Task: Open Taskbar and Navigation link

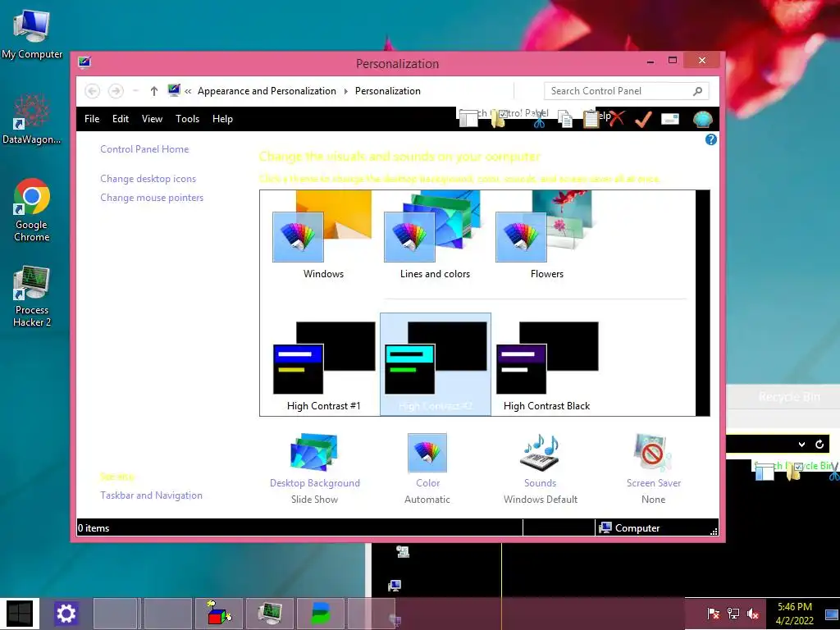Action: (151, 495)
